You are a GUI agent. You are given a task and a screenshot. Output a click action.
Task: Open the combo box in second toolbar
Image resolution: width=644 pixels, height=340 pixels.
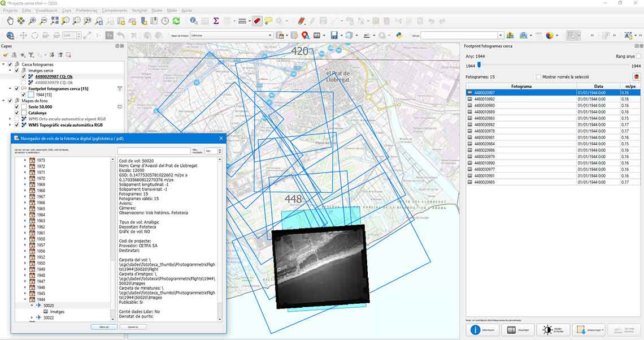point(232,36)
